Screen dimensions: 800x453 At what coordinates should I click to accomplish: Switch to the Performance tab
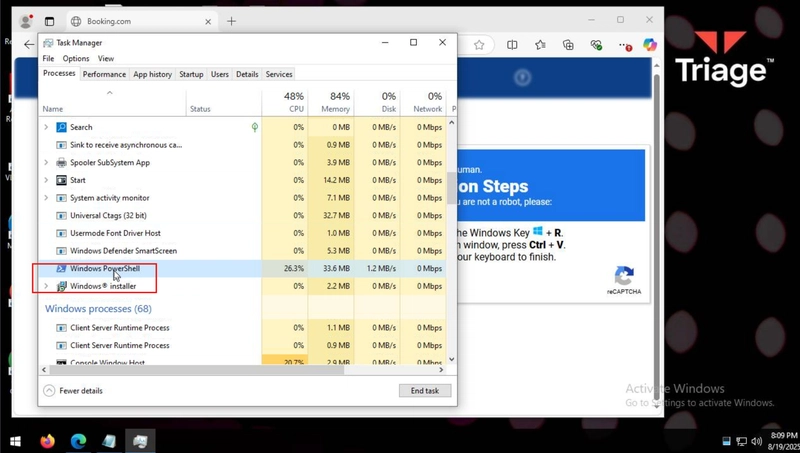point(104,74)
